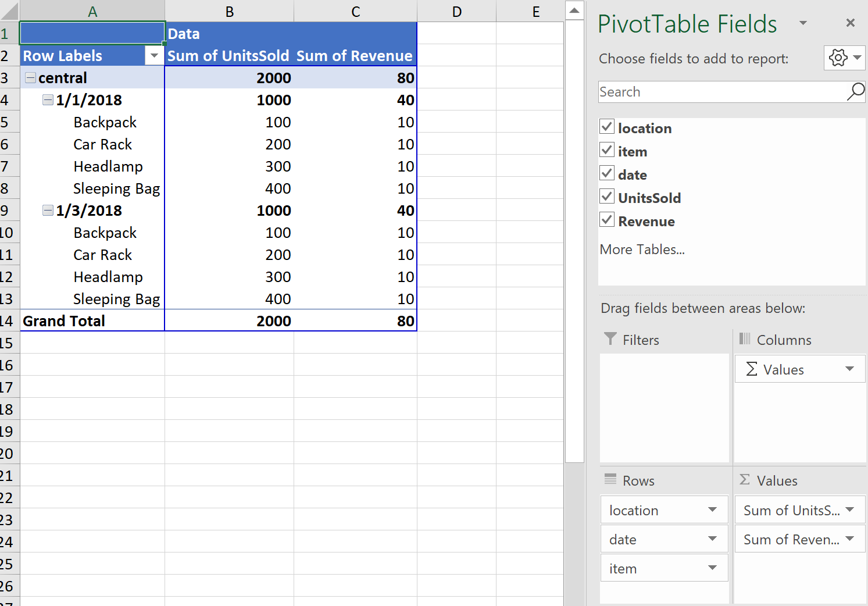The height and width of the screenshot is (606, 868).
Task: Click the sigma icon beside Values heading
Action: click(x=746, y=480)
